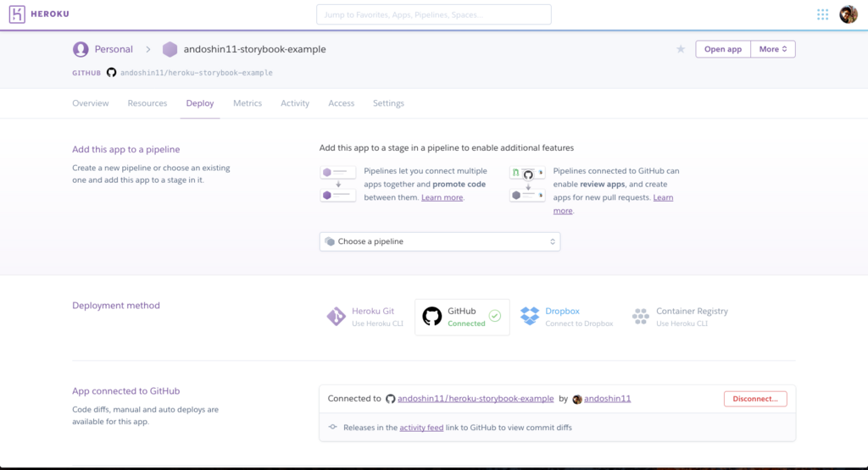Image resolution: width=868 pixels, height=470 pixels.
Task: Click the Add this app to a pipeline heading
Action: 125,149
